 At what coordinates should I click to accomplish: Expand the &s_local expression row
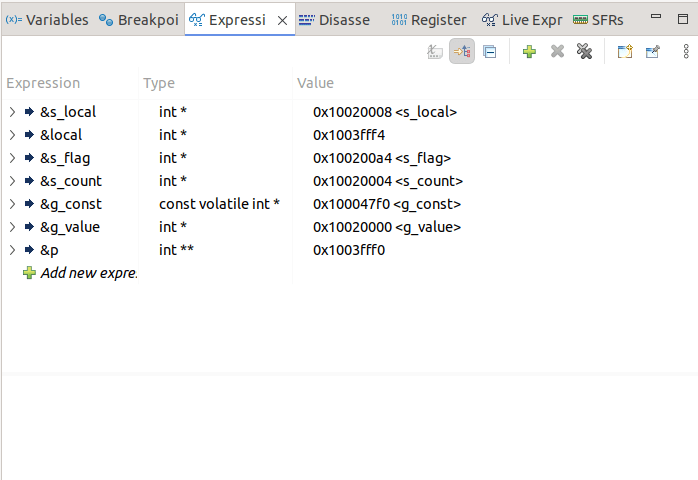point(12,112)
